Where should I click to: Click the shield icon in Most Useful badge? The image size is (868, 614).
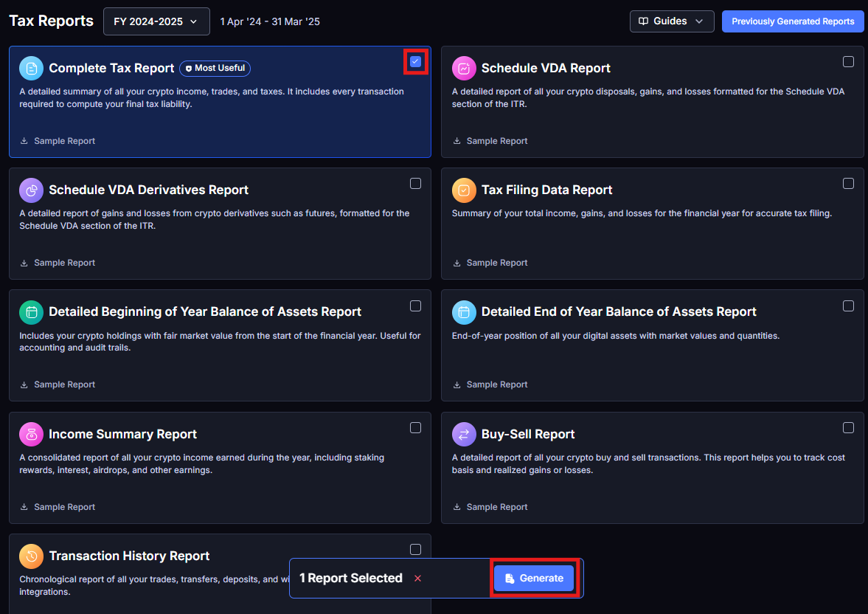[188, 68]
